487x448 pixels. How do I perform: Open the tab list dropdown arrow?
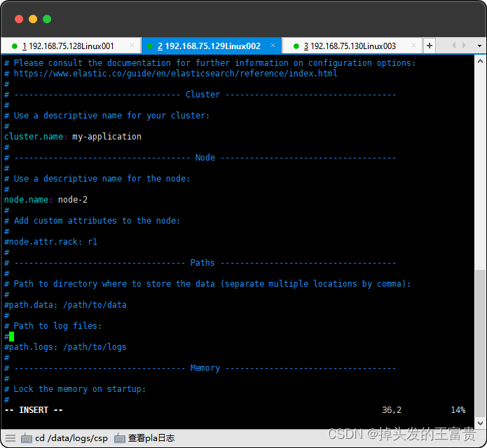[479, 46]
